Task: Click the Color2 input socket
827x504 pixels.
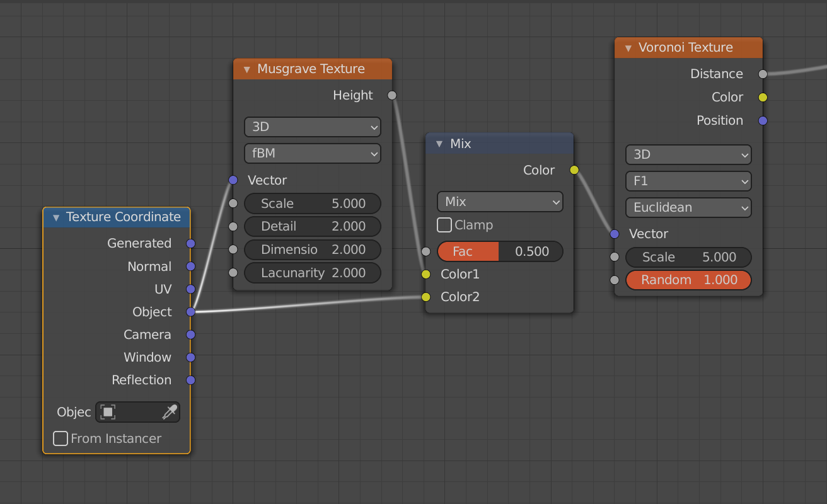Action: coord(426,297)
